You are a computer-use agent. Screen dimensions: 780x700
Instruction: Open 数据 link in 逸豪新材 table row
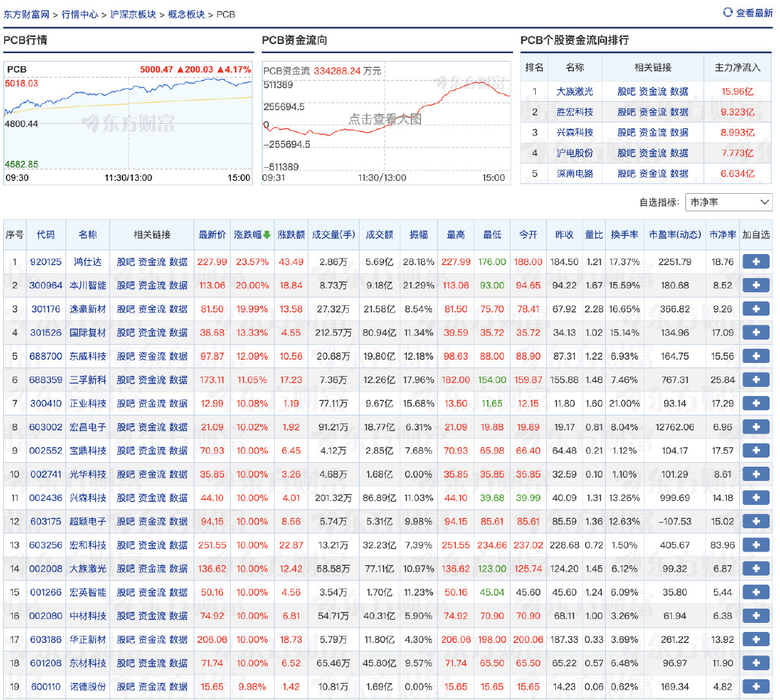pos(179,309)
